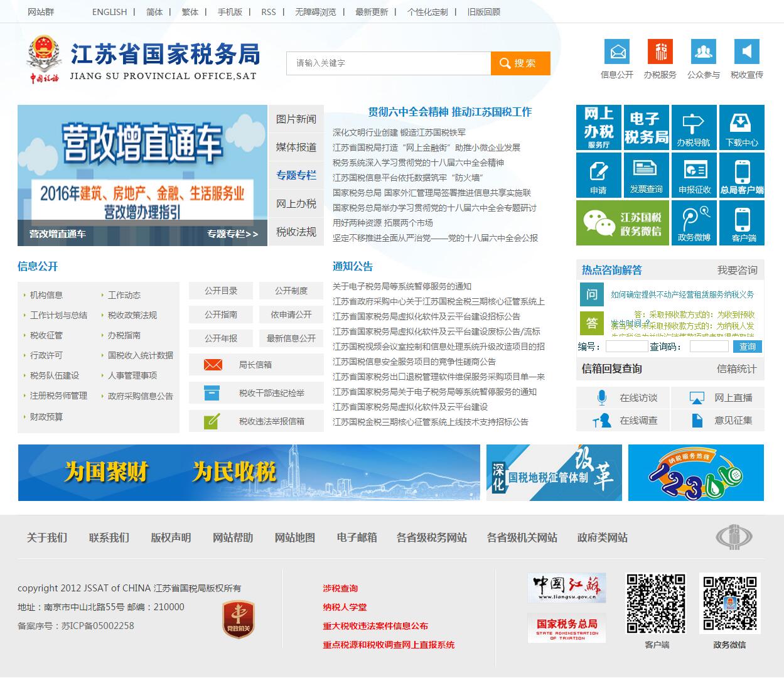Click the orange 搜索 button

coord(520,63)
